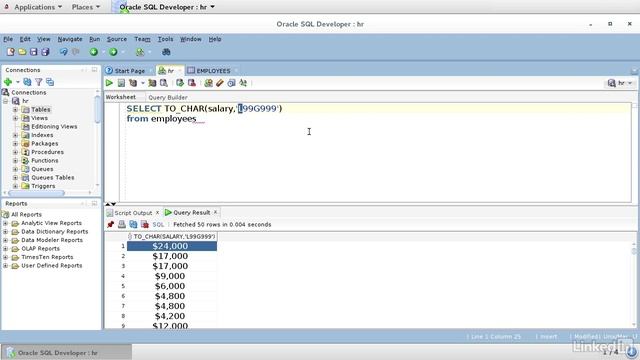The height and width of the screenshot is (360, 640).
Task: Click Oracle SQL Developer taskbar button
Action: click(67, 353)
